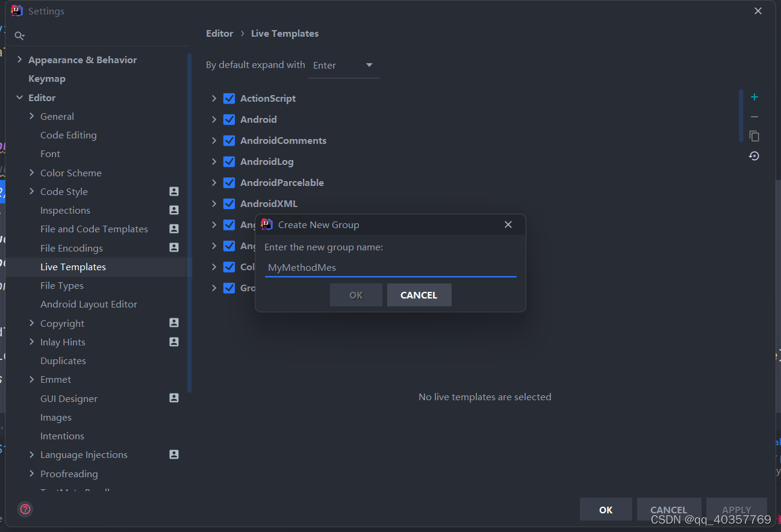The height and width of the screenshot is (532, 781).
Task: Toggle the AndroidLog checkbox
Action: tap(229, 161)
